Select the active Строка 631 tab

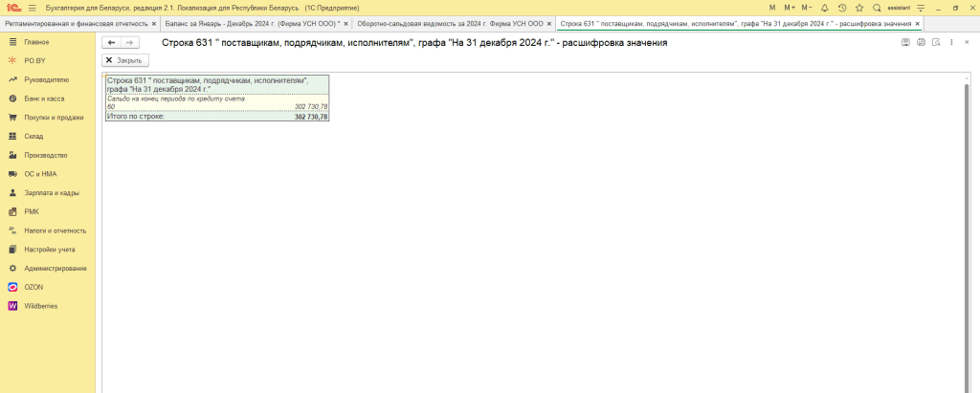tap(735, 24)
